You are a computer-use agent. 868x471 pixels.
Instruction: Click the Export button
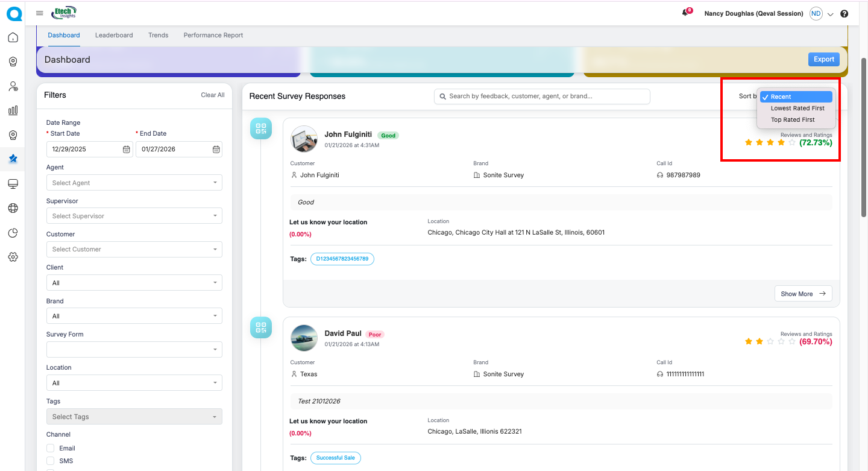pos(823,59)
